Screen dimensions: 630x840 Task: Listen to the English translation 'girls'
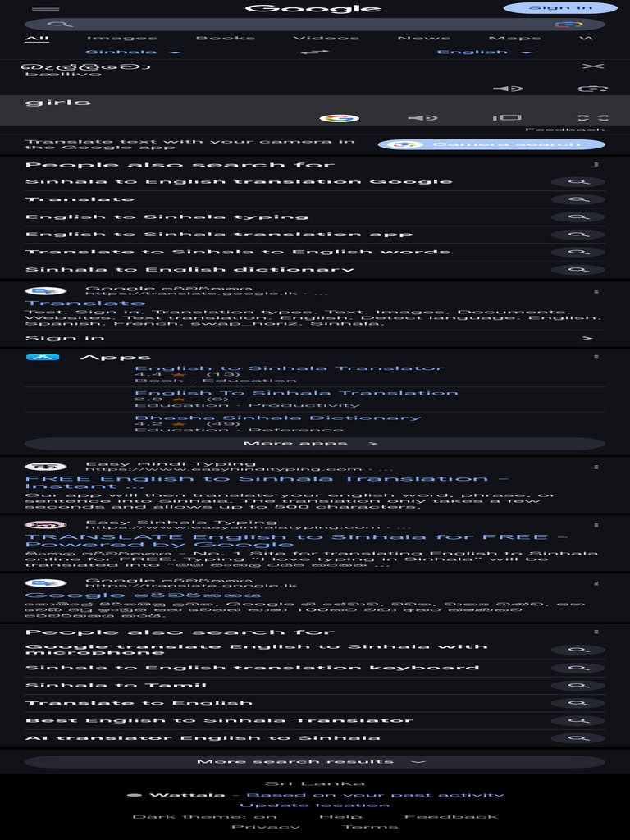[422, 118]
